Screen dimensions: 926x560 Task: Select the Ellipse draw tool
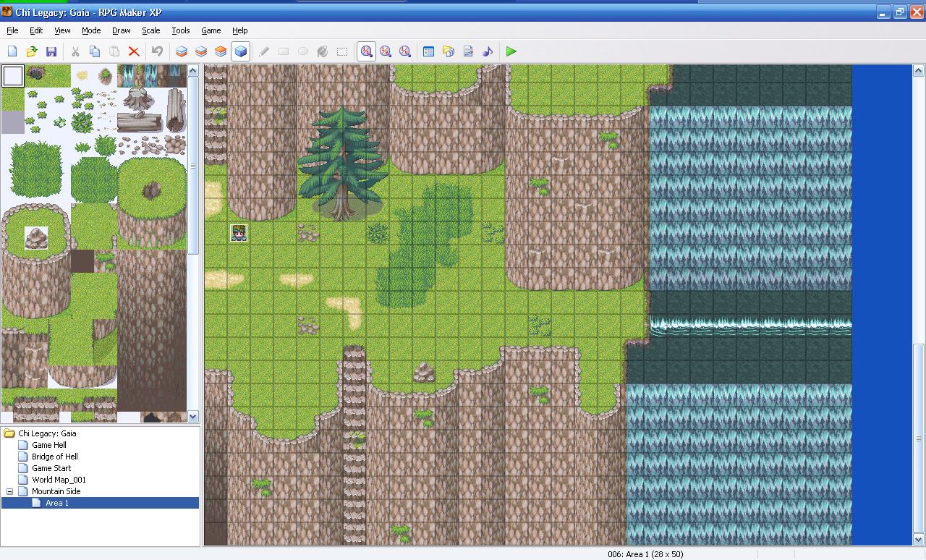point(303,51)
